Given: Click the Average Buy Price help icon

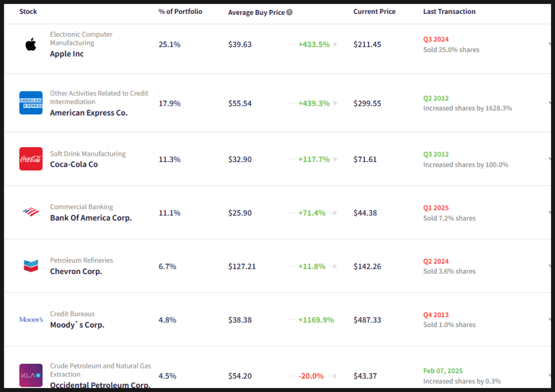Looking at the screenshot, I should tap(290, 13).
